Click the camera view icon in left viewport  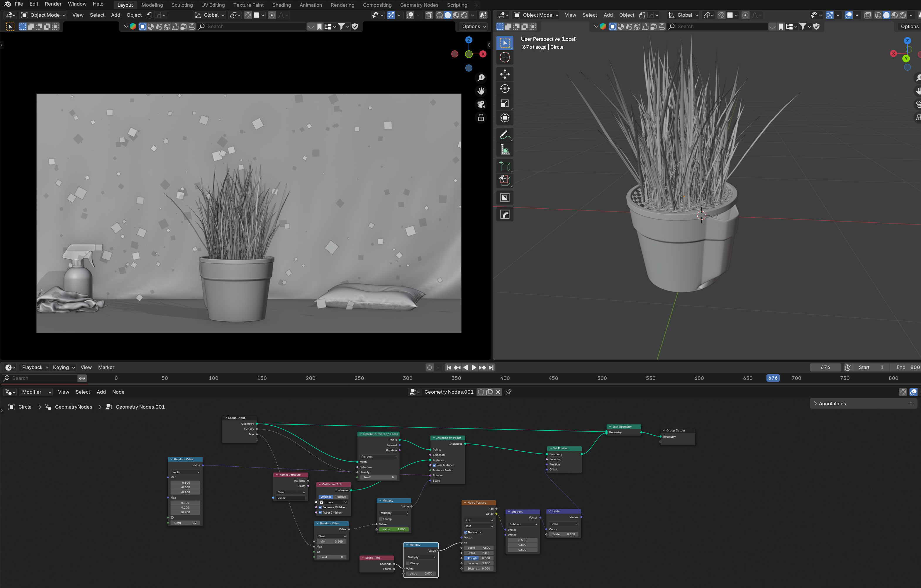(x=481, y=104)
